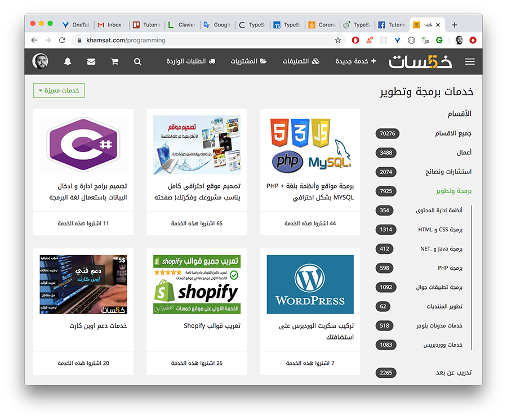Open the OpenCart support thumbnail
Viewport: 507px width, 420px height.
(83, 284)
